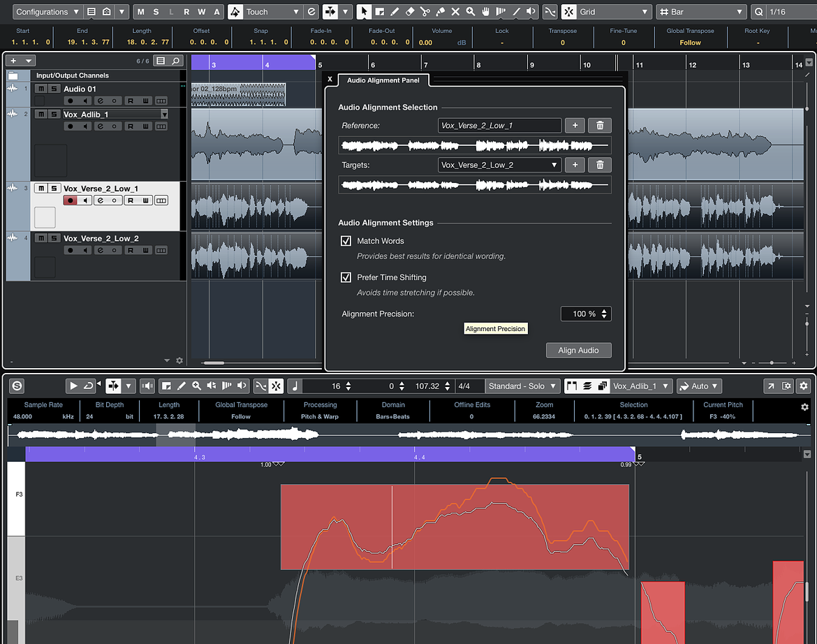Select the Play speaker tool
Screen dimensions: 817x644
(531, 11)
